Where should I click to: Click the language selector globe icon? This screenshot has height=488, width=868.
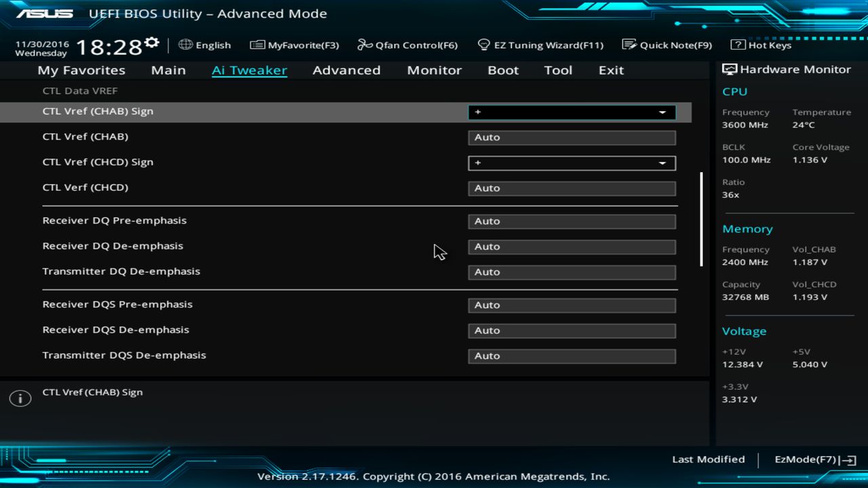[x=185, y=45]
